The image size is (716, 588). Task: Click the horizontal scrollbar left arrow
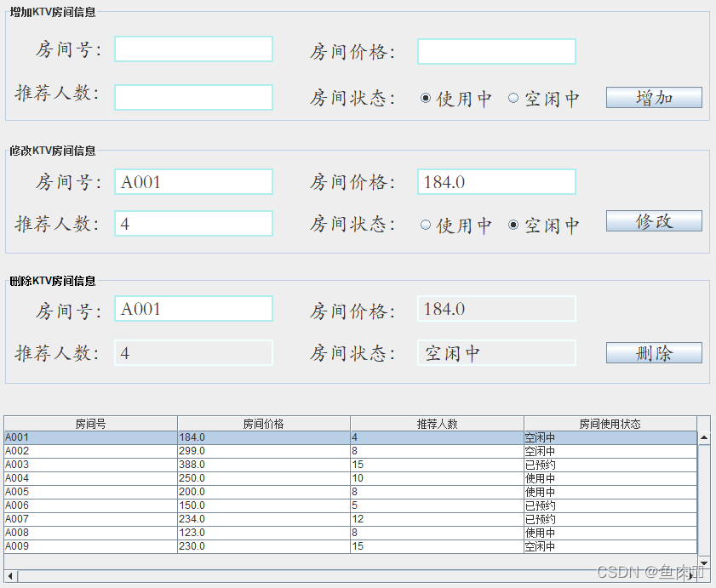(x=10, y=576)
